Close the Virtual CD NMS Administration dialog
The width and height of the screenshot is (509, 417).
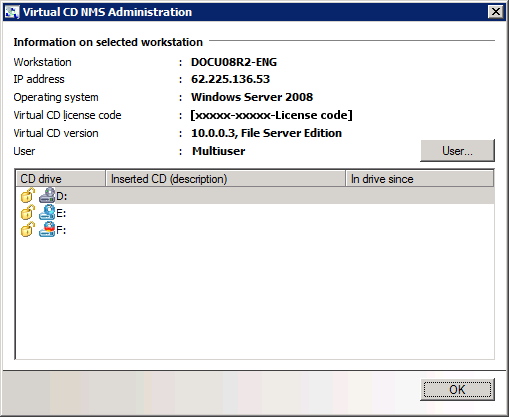click(x=496, y=12)
